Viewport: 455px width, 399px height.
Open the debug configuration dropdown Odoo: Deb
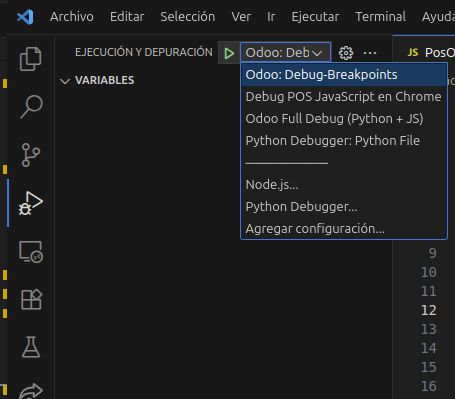point(285,52)
